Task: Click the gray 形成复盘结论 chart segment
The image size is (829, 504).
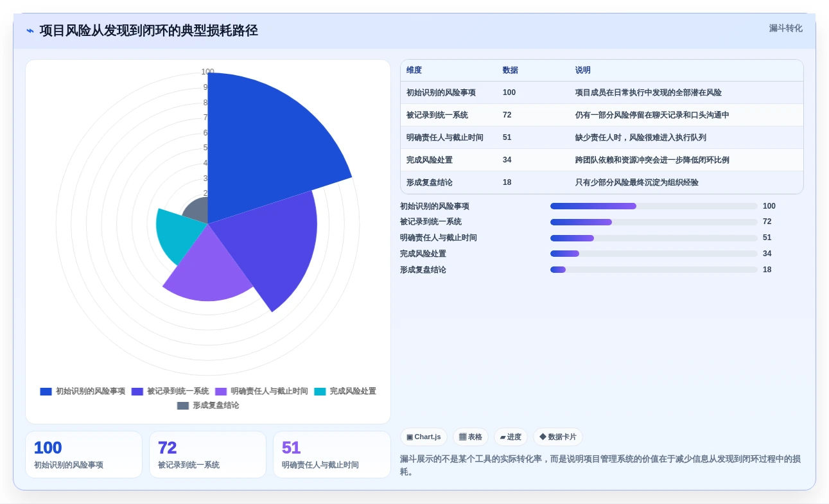Action: [x=197, y=212]
